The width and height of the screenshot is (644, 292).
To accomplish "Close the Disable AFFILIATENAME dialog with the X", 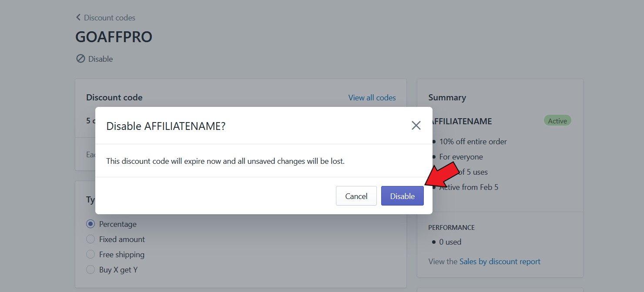I will coord(416,125).
